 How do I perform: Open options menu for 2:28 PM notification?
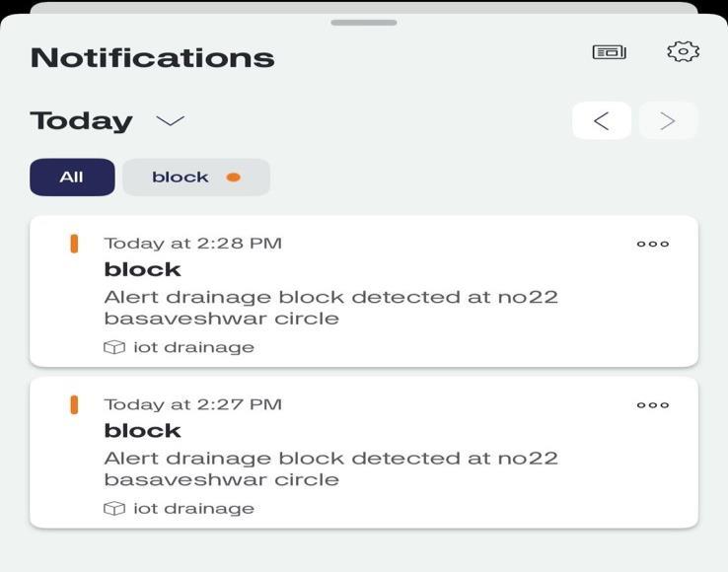(x=652, y=244)
